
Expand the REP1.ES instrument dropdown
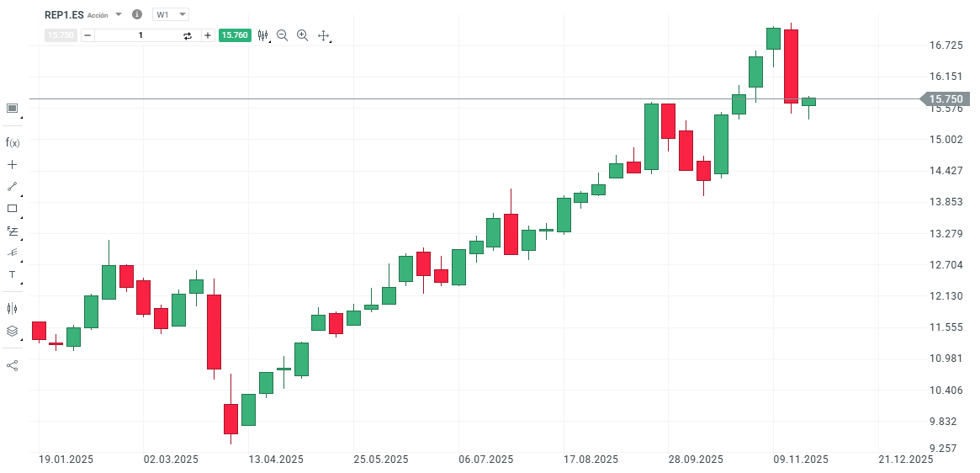119,14
